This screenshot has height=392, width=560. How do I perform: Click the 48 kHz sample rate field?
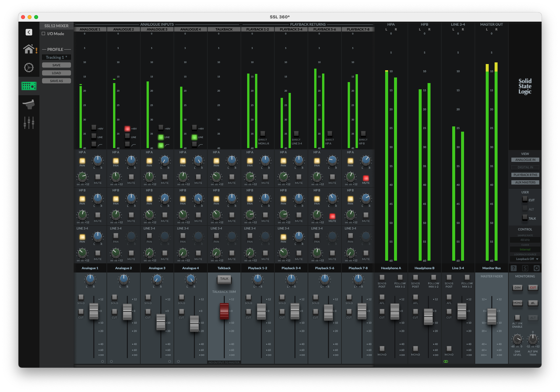525,240
